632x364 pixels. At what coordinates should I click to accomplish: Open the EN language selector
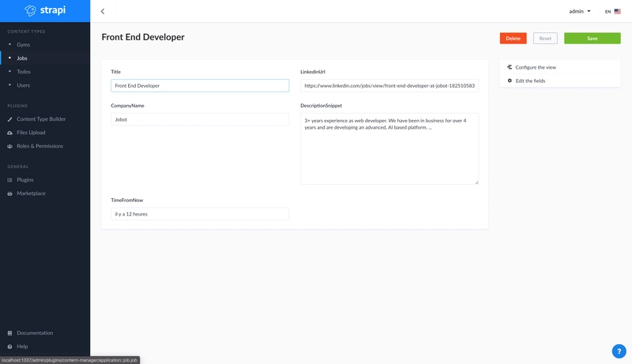click(613, 11)
